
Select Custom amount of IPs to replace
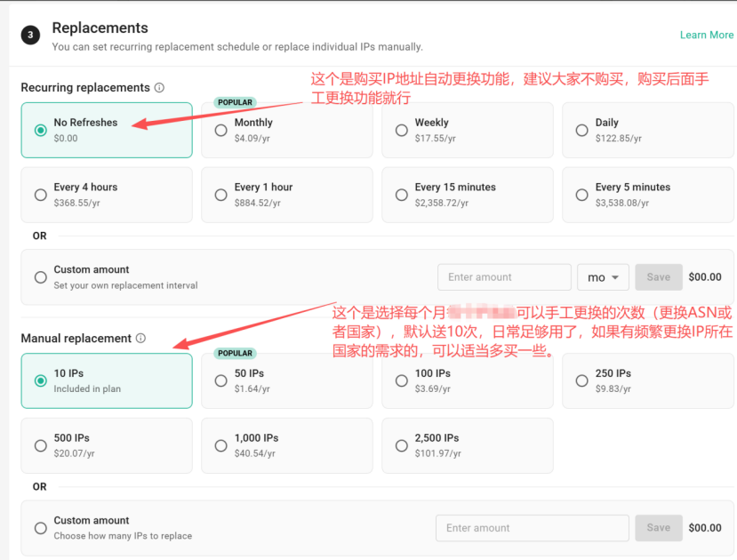click(41, 528)
